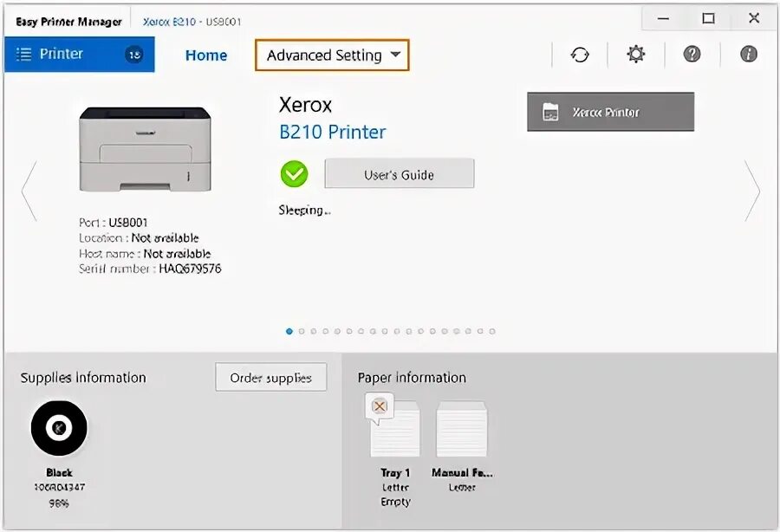Open the Advanced Setting dropdown
The image size is (780, 532).
pos(332,55)
